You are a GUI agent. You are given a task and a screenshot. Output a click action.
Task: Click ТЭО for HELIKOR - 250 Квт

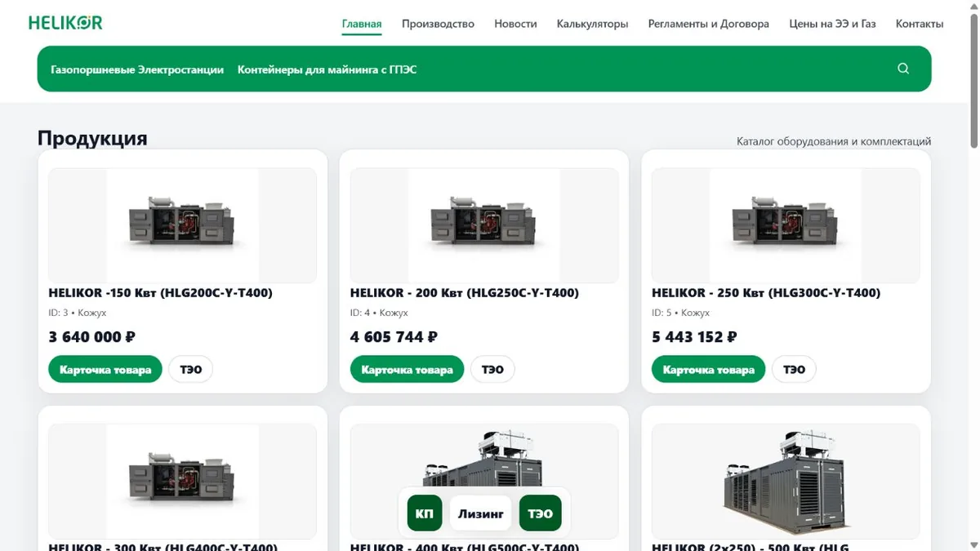click(x=794, y=370)
